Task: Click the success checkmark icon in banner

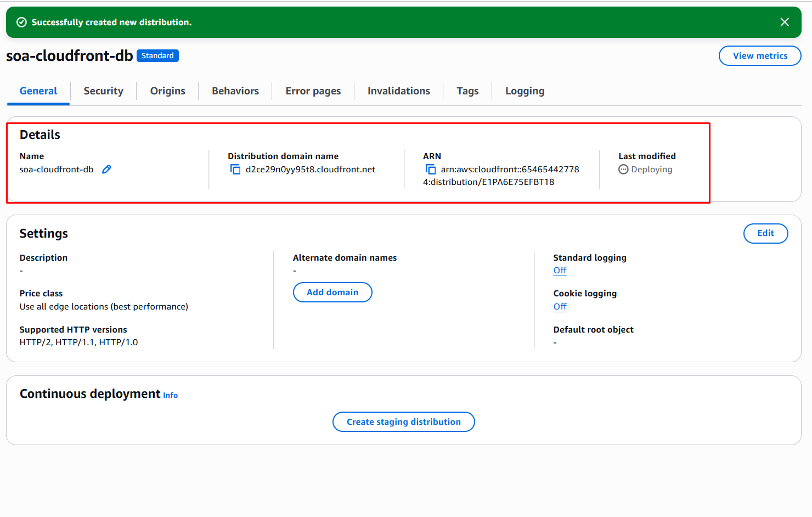Action: coord(21,22)
